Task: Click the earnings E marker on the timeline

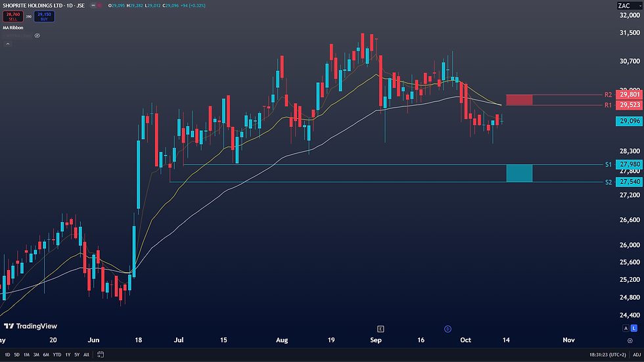Action: click(x=380, y=329)
